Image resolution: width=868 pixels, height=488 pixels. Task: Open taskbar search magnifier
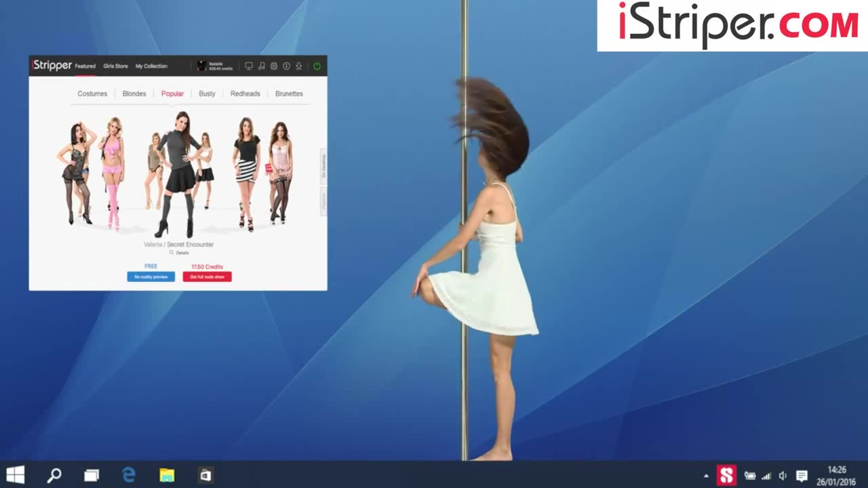pyautogui.click(x=54, y=475)
